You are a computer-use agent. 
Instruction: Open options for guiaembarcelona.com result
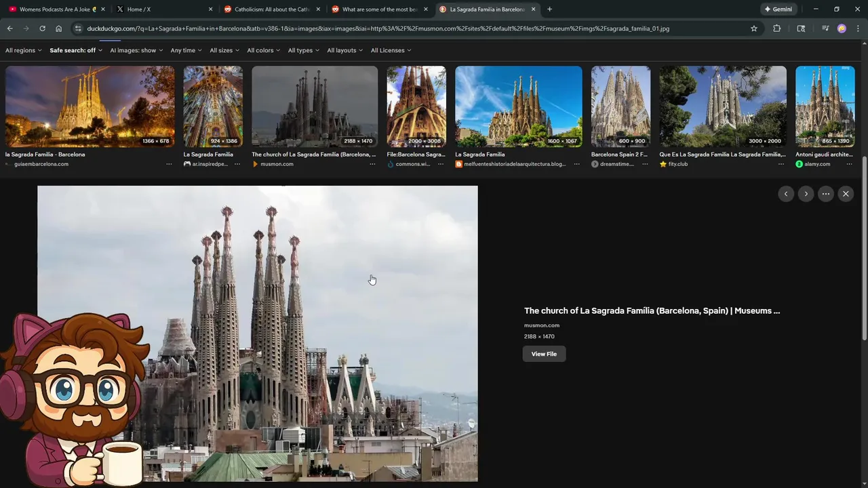169,164
